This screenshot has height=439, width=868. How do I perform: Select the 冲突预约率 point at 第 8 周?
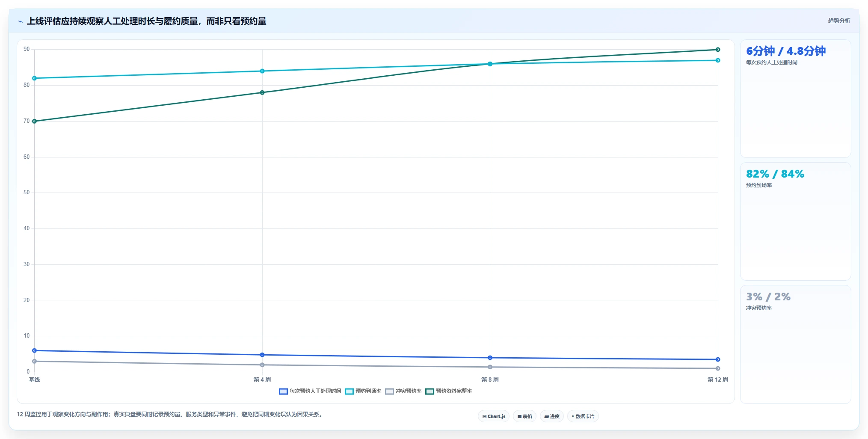(490, 367)
